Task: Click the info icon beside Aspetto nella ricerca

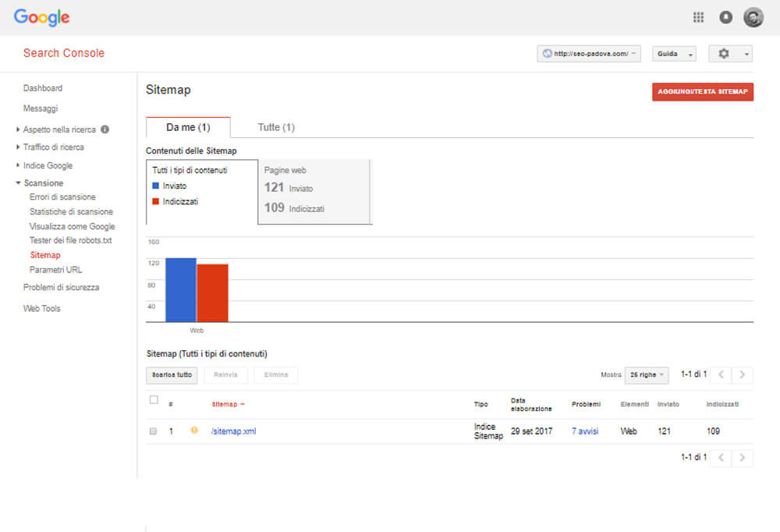Action: [x=105, y=129]
